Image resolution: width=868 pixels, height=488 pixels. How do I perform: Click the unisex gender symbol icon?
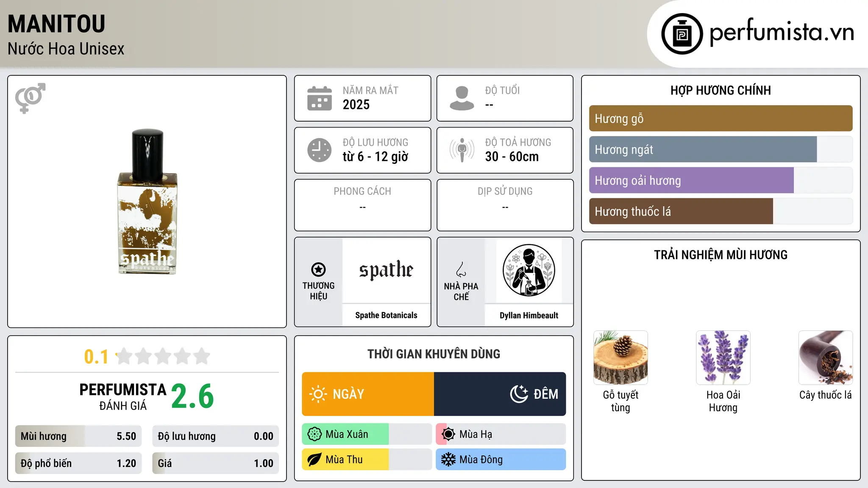click(x=30, y=98)
